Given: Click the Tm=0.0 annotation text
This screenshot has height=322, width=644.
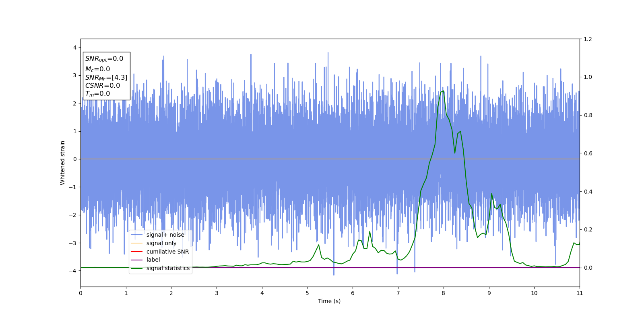Looking at the screenshot, I should [x=97, y=94].
